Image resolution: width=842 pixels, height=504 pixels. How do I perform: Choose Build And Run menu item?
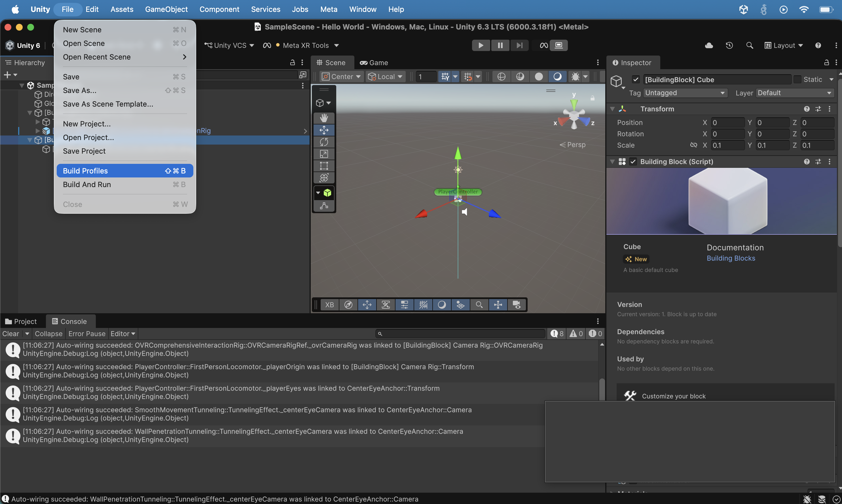point(125,185)
